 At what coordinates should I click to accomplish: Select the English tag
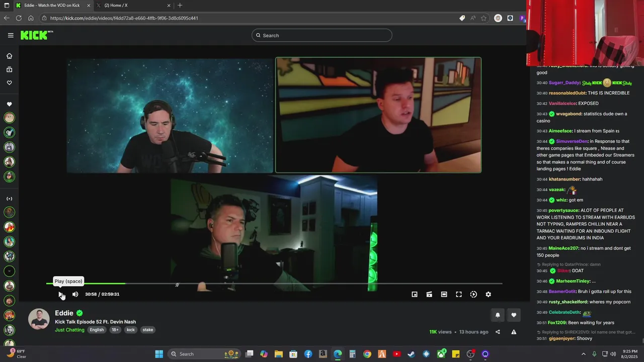[97, 330]
